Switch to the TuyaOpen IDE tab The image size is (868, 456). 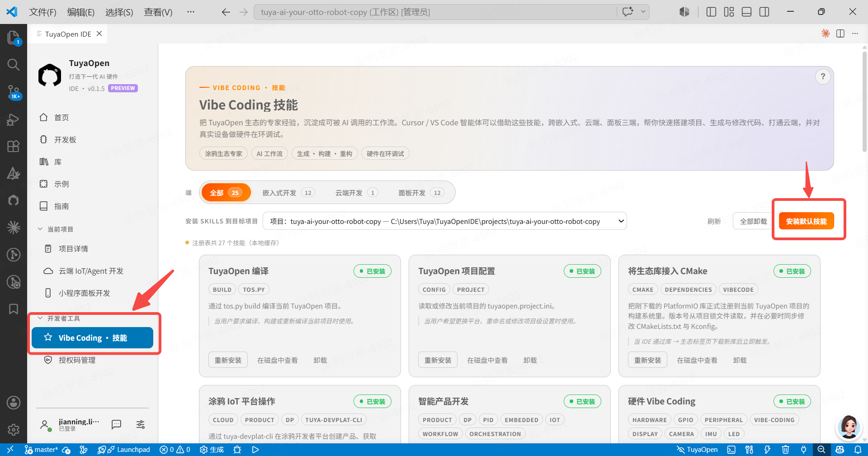coord(68,34)
